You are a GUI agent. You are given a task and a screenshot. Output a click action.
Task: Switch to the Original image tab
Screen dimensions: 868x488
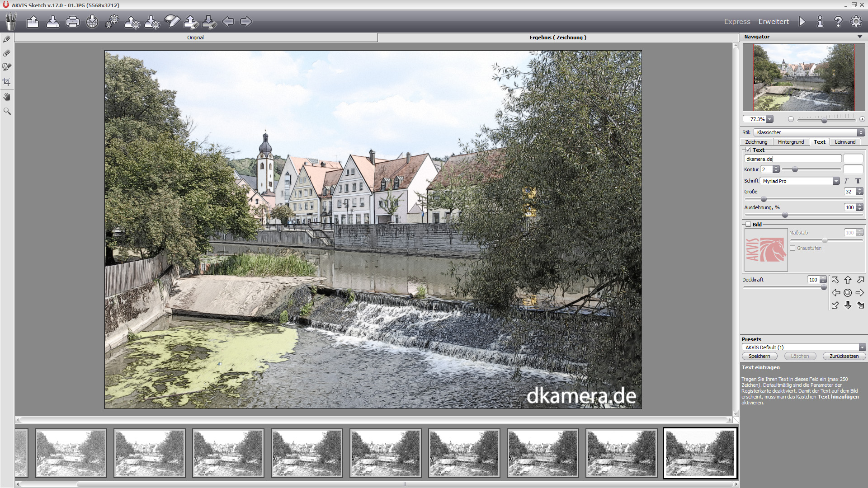point(195,38)
